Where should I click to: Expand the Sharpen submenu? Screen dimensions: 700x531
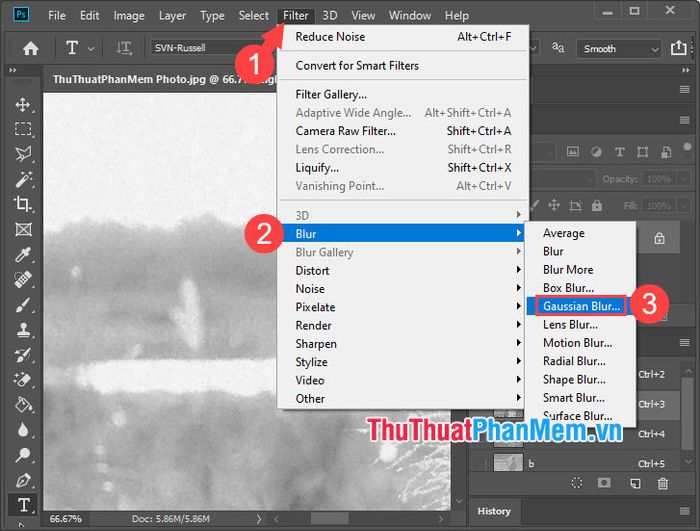pos(400,343)
